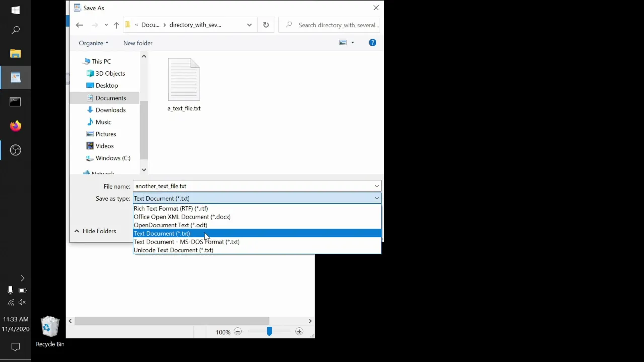Click the microphone tray icon

[x=10, y=290]
